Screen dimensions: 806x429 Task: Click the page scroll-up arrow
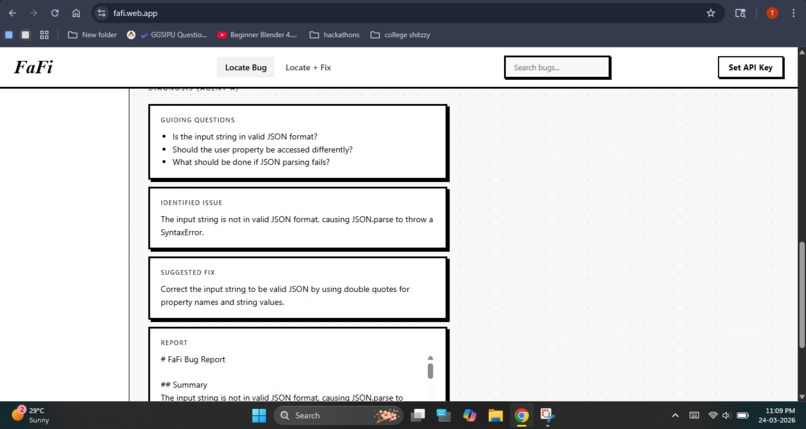[x=801, y=52]
